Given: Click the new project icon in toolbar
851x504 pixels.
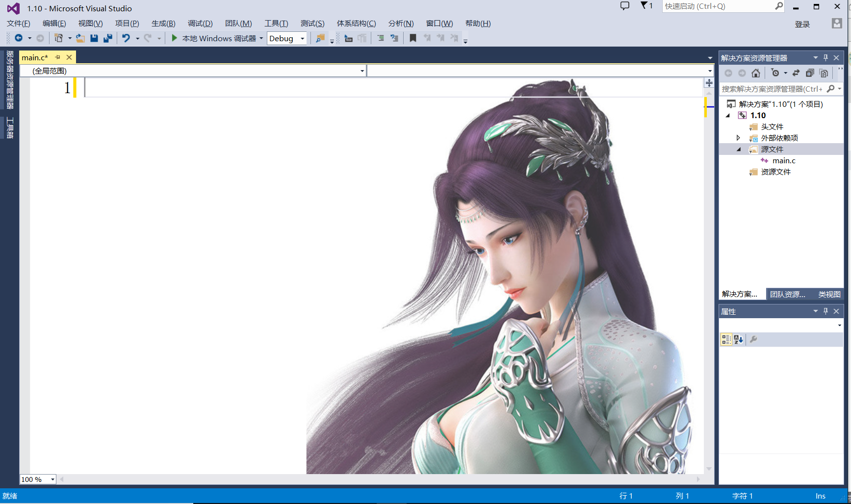Looking at the screenshot, I should pos(58,38).
